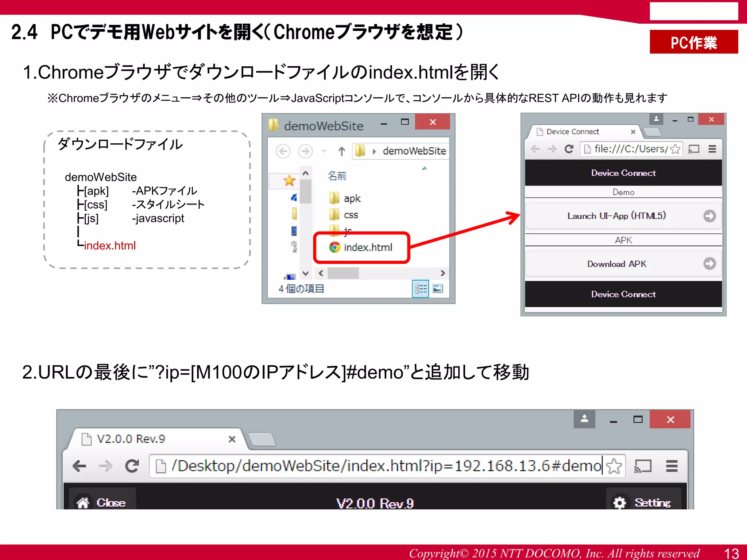
Task: Reload page in Device Connect Chrome window
Action: coord(569,149)
